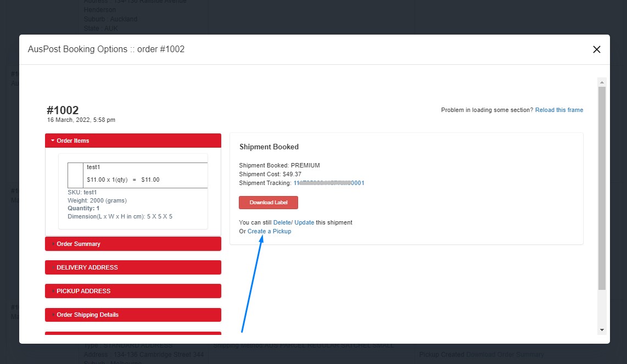Click the Delete shipment link
Screen dimensions: 627x364
click(x=282, y=222)
